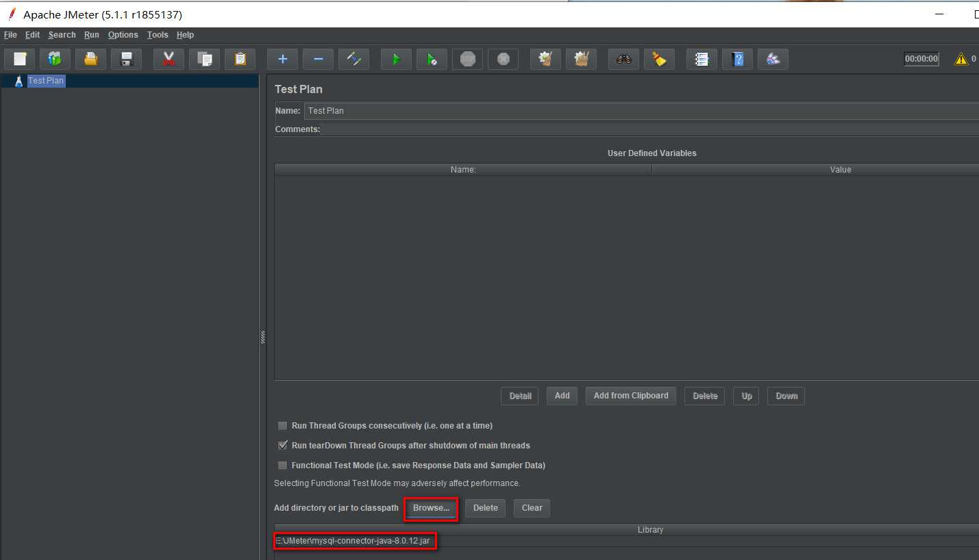Screen dimensions: 979x560
Task: Click the Add directory or jar to classpath label
Action: point(336,508)
